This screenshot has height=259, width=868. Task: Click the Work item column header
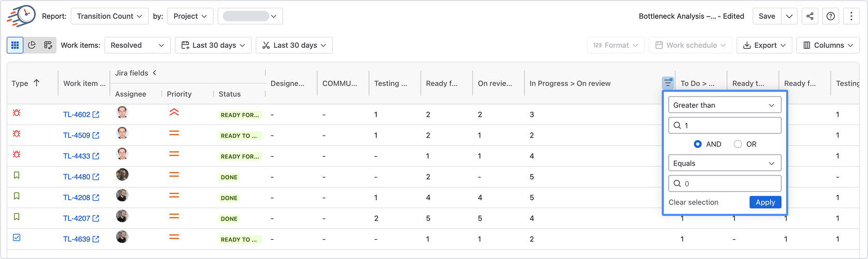(84, 83)
